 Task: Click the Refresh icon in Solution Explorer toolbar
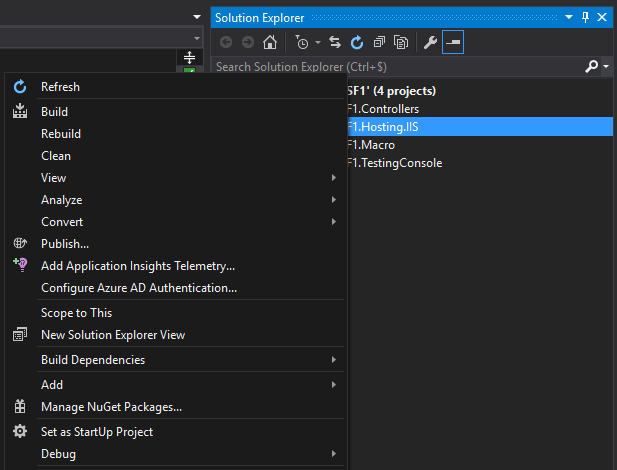point(356,43)
